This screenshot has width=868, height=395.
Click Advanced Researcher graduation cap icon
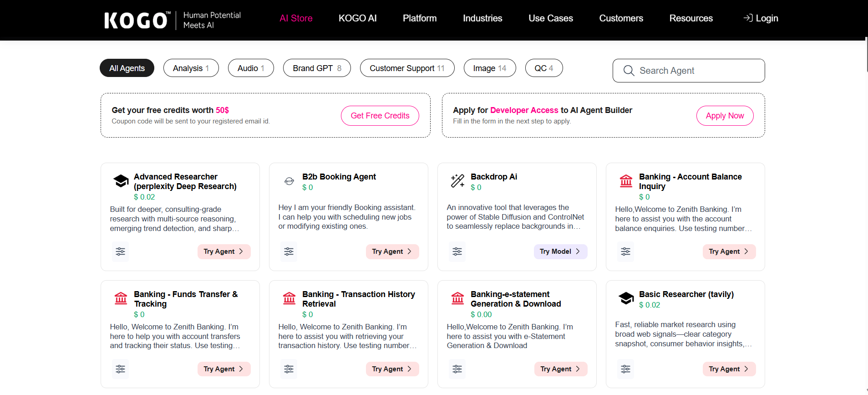[121, 181]
